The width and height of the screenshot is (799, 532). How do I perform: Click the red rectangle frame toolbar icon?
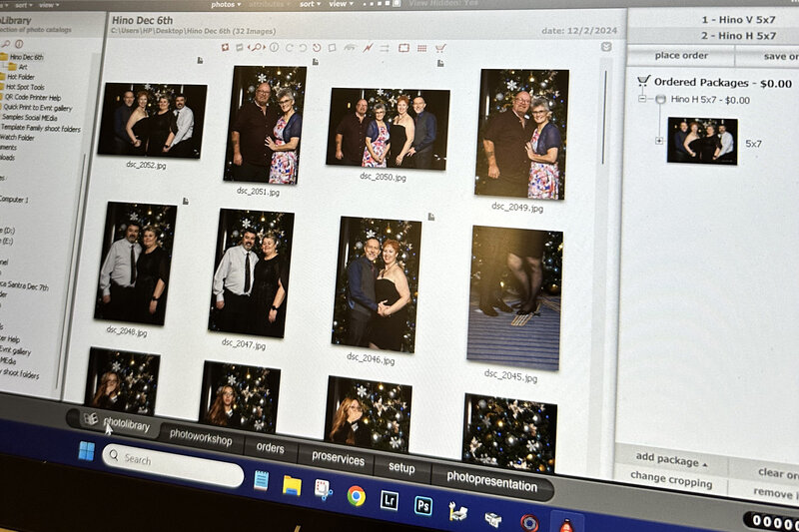[x=403, y=48]
